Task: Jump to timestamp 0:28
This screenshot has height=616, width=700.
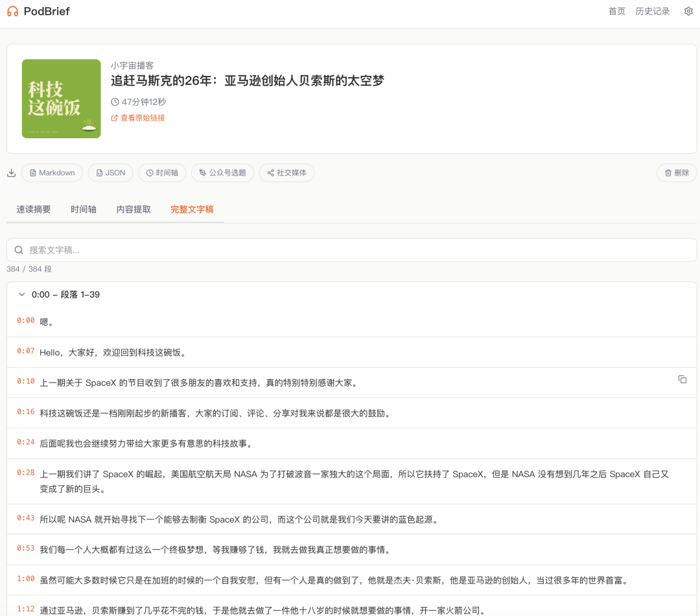Action: click(25, 472)
